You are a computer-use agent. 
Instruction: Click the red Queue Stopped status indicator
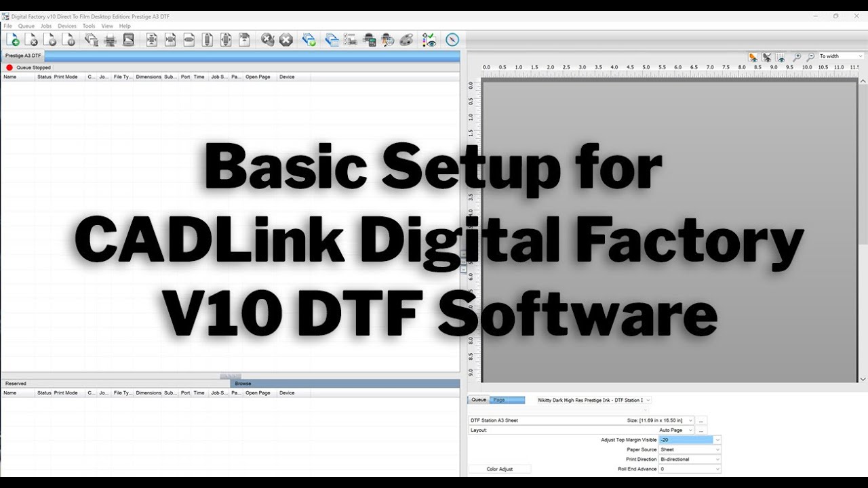coord(9,68)
